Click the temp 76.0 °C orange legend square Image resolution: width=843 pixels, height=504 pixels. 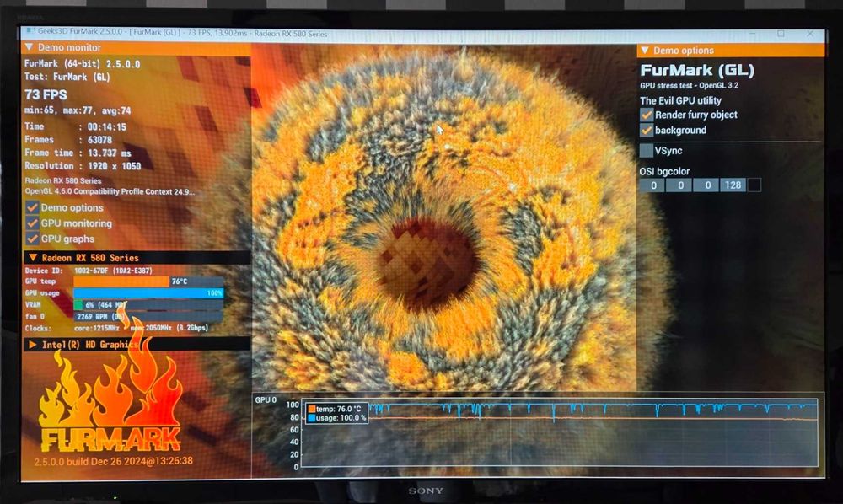pos(311,410)
